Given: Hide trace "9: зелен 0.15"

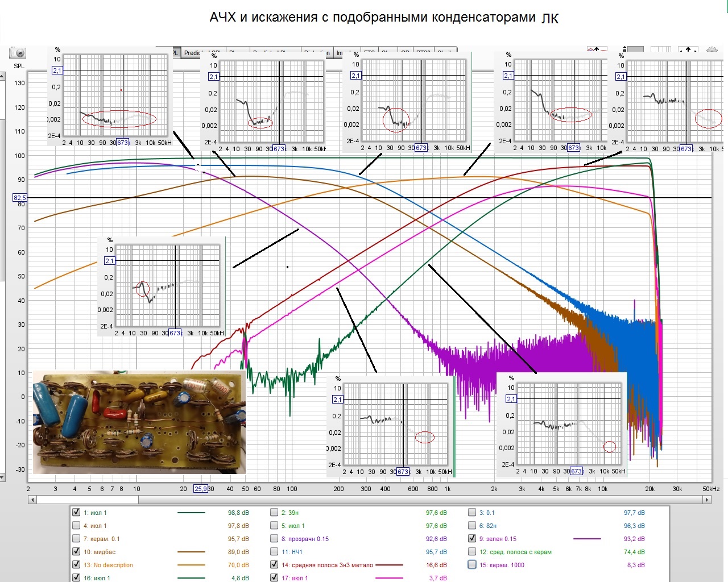Looking at the screenshot, I should pos(472,539).
